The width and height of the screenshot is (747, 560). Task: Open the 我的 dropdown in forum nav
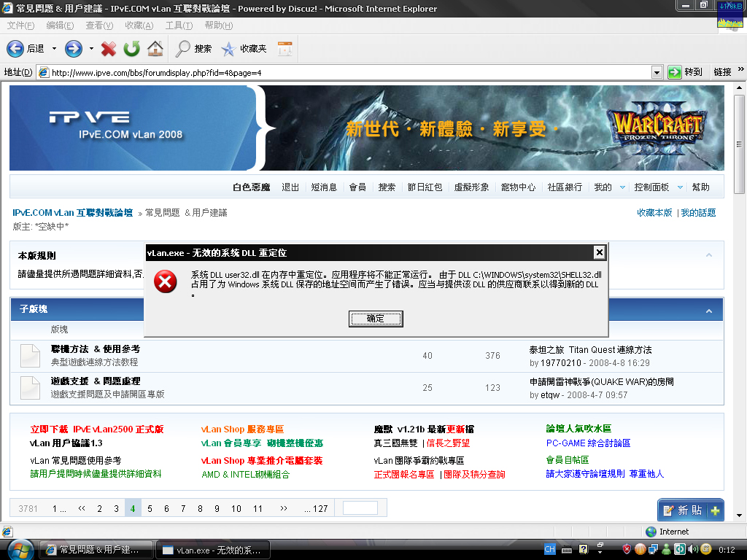click(x=622, y=187)
